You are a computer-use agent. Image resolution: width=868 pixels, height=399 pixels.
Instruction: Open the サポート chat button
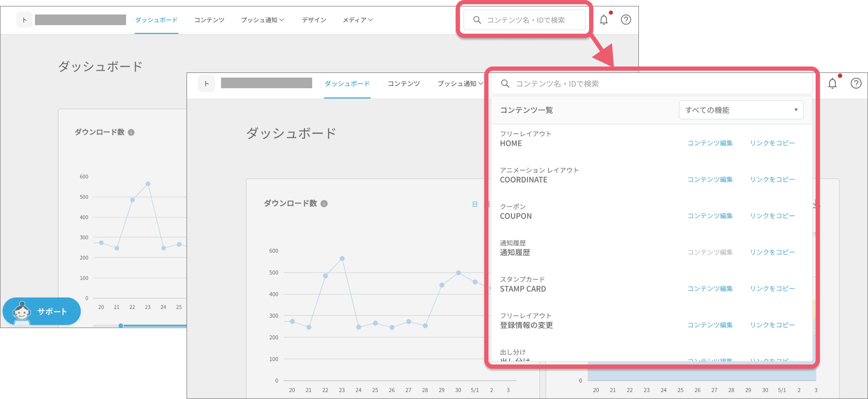tap(42, 311)
